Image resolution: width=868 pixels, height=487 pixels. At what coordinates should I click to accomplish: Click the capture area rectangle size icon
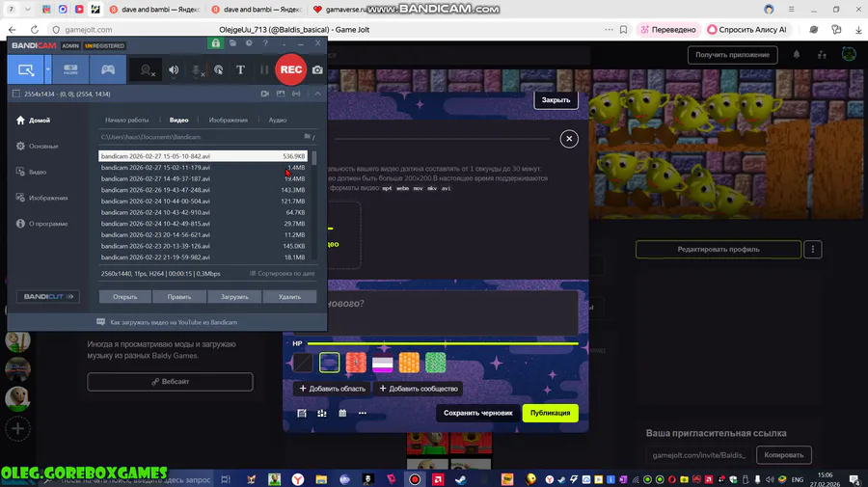tap(16, 95)
